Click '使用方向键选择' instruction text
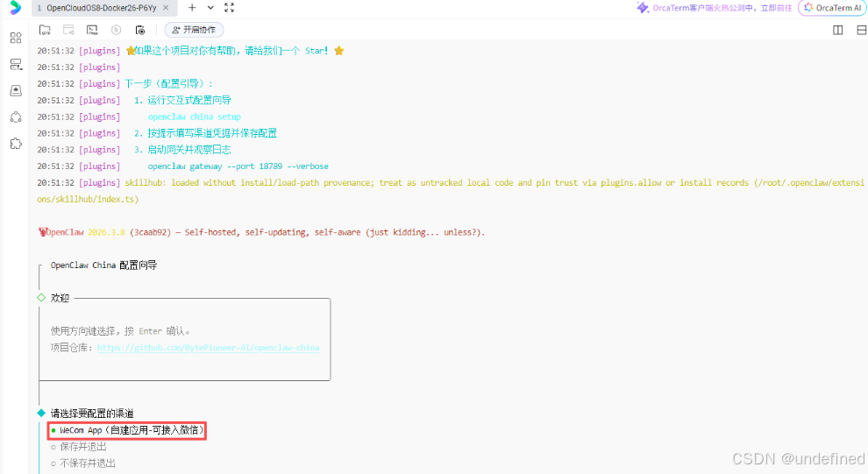This screenshot has width=868, height=474. pyautogui.click(x=120, y=331)
